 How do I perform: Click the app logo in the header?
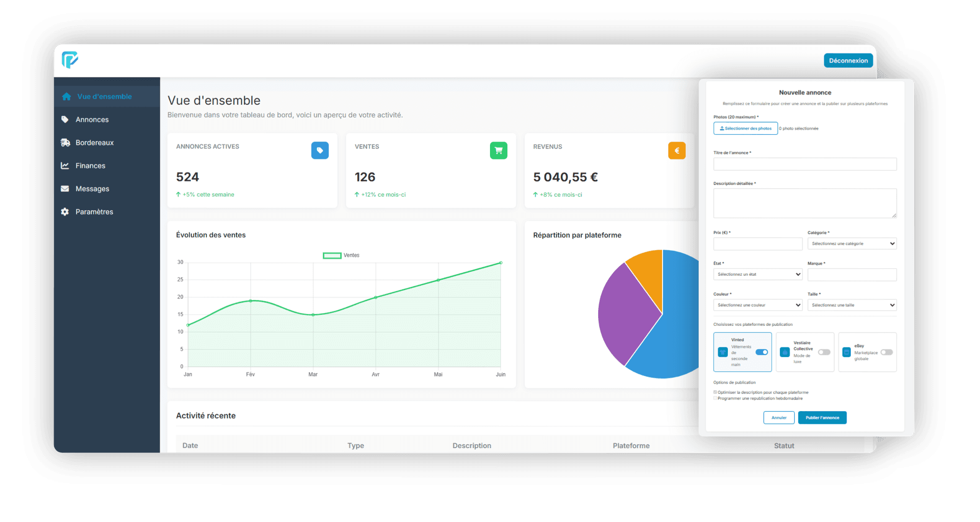(x=70, y=60)
